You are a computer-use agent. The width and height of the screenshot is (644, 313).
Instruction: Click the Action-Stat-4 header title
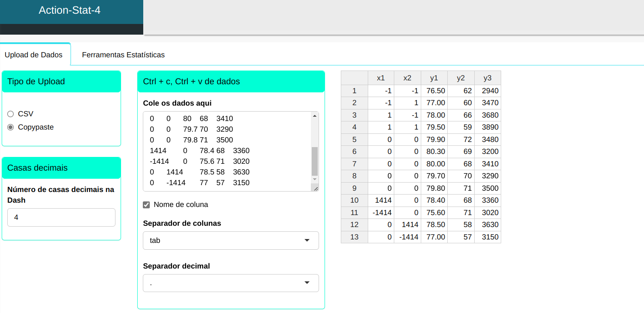click(70, 10)
